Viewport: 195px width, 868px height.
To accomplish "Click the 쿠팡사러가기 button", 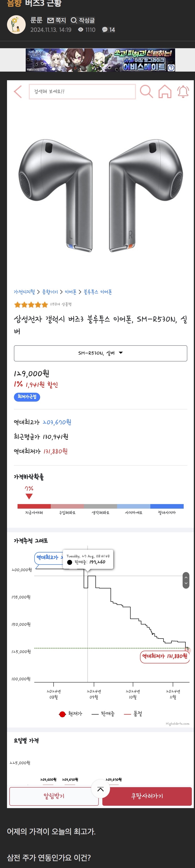I will 147,796.
